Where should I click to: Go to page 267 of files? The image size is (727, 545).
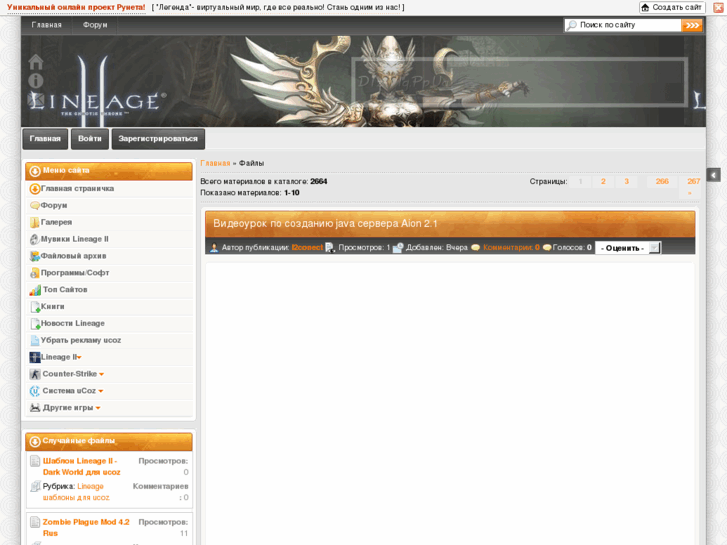pos(693,182)
